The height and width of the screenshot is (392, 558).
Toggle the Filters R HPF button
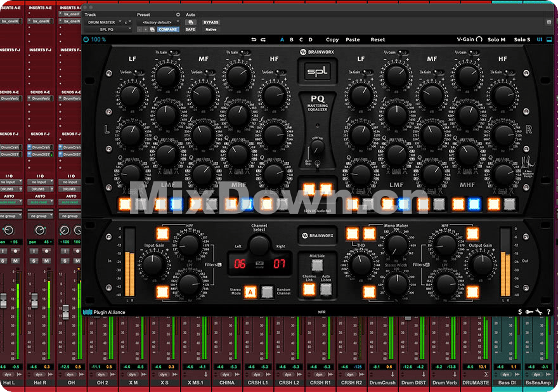click(x=472, y=234)
